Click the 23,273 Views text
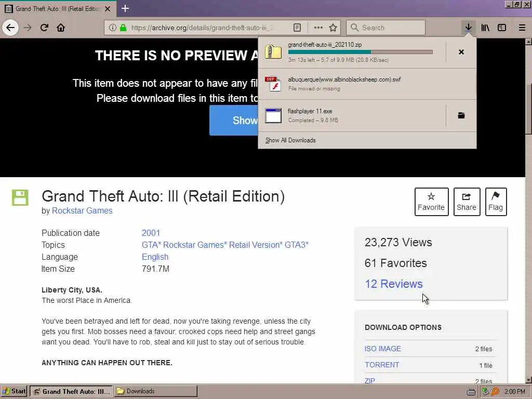 [398, 242]
